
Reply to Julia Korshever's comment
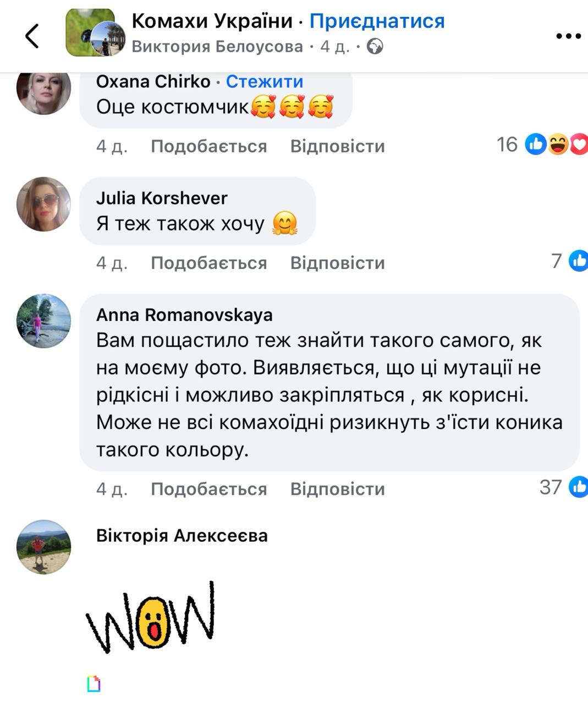[338, 263]
